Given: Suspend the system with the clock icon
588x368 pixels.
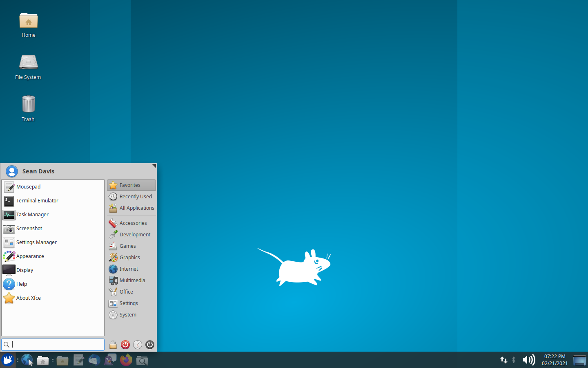Looking at the screenshot, I should coord(138,345).
